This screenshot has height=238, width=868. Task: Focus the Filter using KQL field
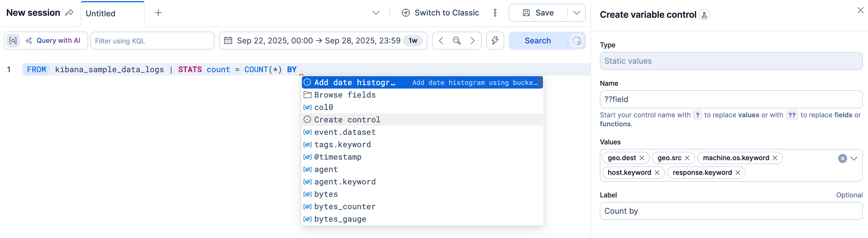(152, 41)
